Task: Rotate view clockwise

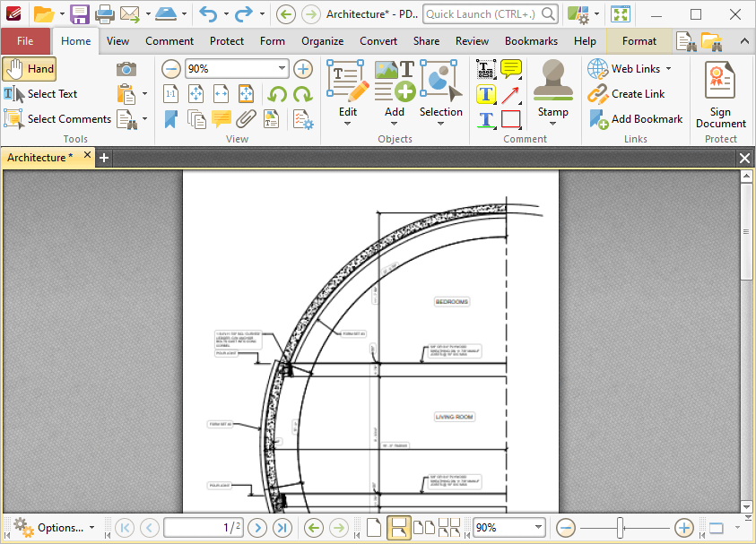Action: [x=303, y=94]
